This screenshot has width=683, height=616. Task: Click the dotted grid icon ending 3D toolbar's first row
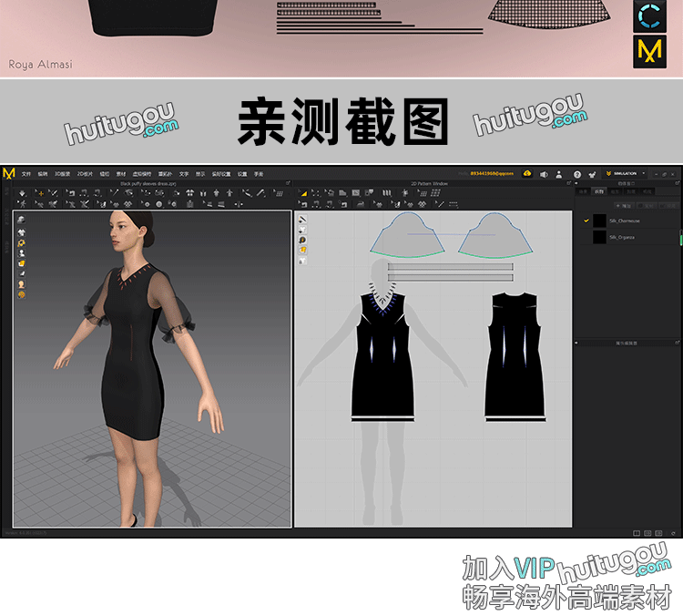(x=279, y=193)
